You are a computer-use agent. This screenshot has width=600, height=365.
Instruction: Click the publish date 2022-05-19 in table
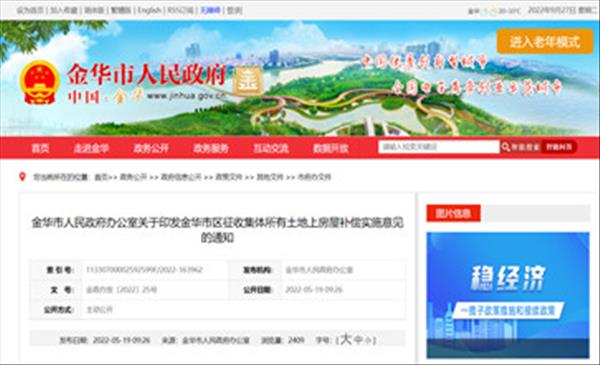tap(314, 290)
